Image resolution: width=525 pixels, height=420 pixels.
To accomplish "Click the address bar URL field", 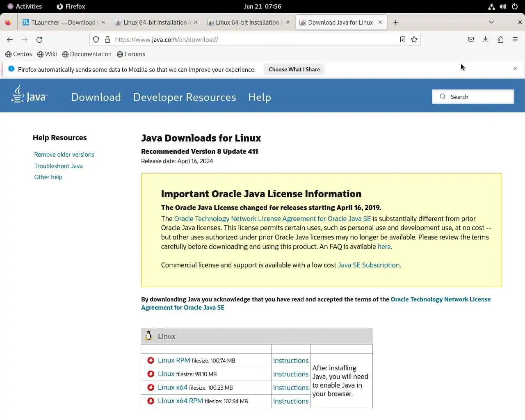I will [254, 39].
